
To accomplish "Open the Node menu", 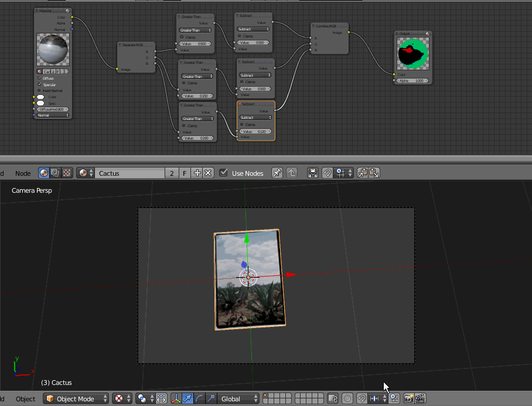I will tap(23, 173).
